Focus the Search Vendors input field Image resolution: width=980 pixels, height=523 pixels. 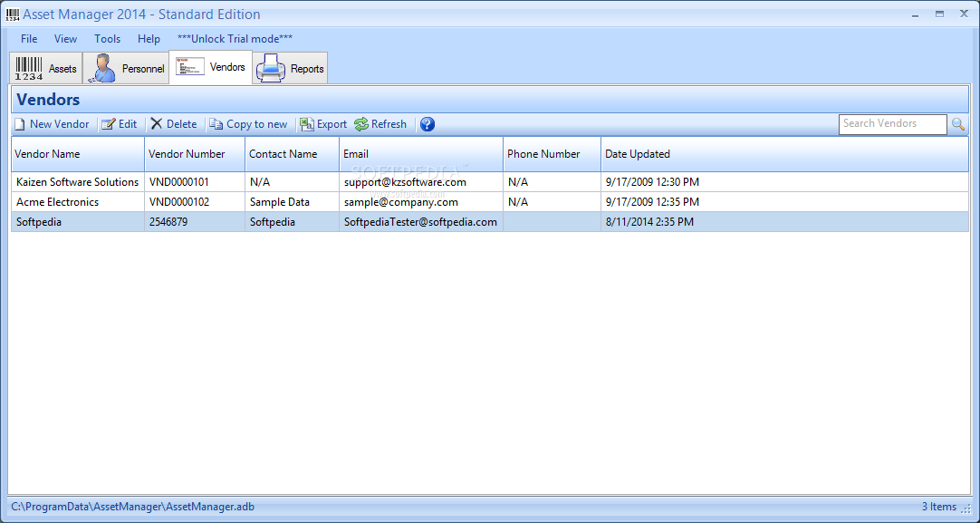[892, 124]
